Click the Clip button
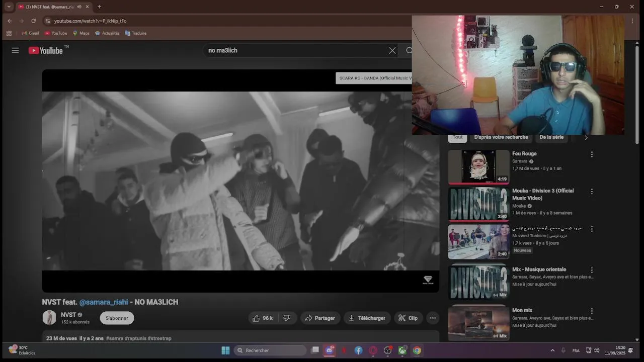Image resolution: width=644 pixels, height=362 pixels. pyautogui.click(x=408, y=318)
